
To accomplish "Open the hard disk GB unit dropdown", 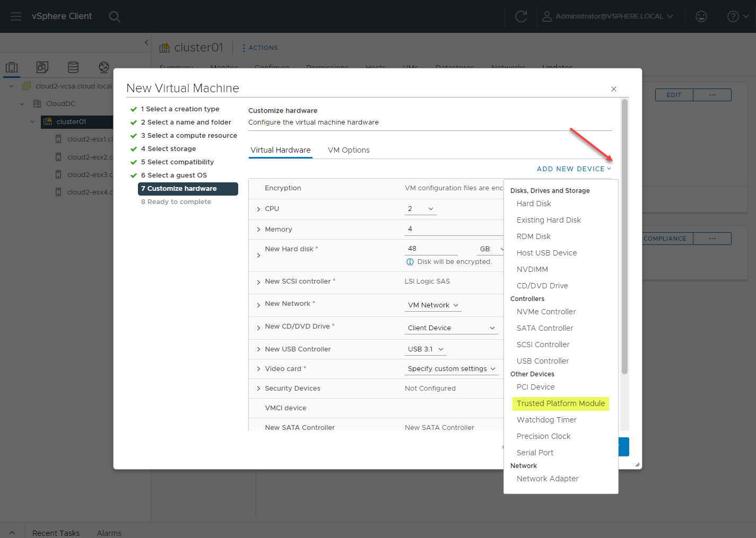I will (x=491, y=249).
